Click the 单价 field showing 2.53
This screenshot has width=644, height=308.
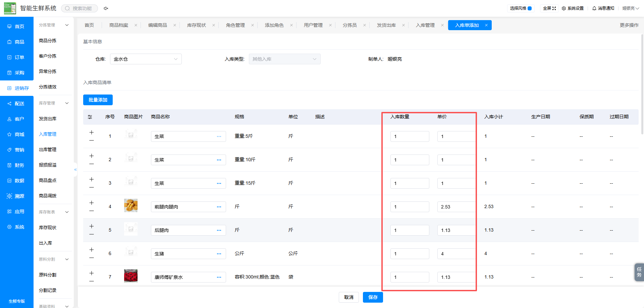pyautogui.click(x=456, y=207)
